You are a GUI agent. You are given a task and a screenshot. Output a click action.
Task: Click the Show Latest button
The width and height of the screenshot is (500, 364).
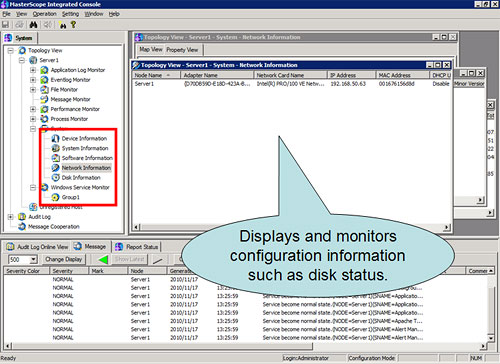[130, 259]
